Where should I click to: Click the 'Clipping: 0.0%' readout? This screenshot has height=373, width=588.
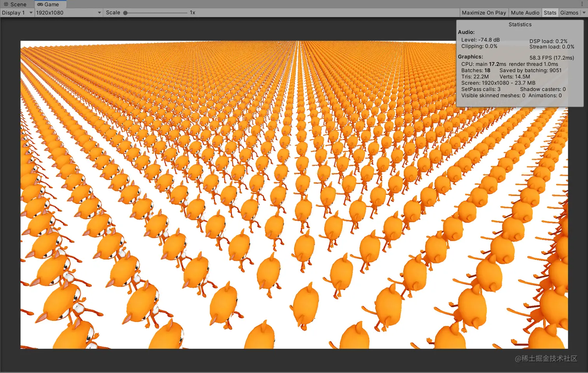click(479, 46)
